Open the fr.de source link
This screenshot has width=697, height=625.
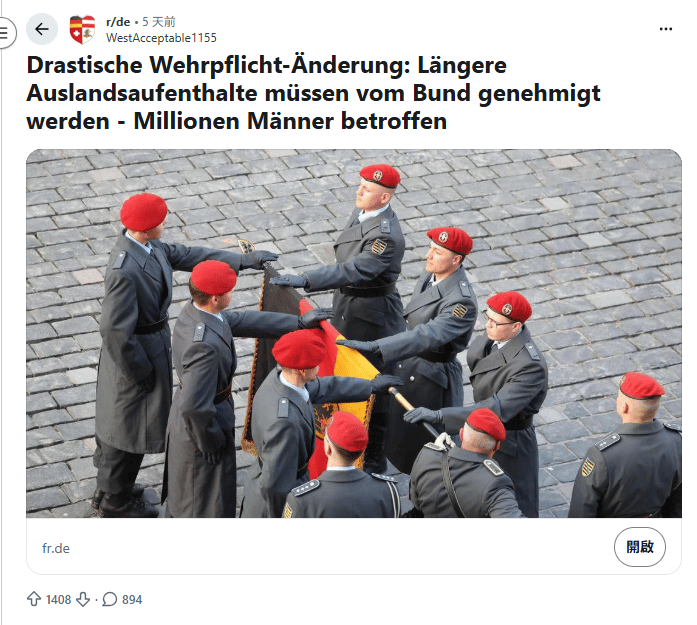click(56, 549)
